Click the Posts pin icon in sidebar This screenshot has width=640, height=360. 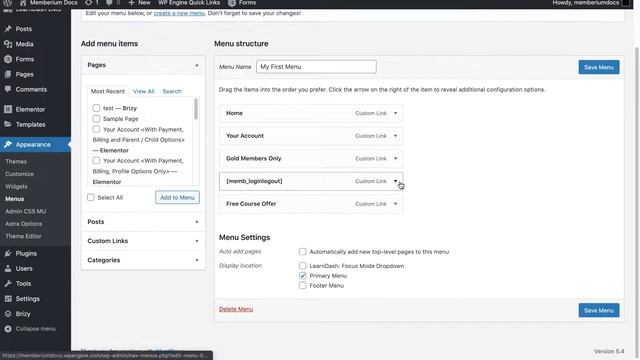point(8,29)
